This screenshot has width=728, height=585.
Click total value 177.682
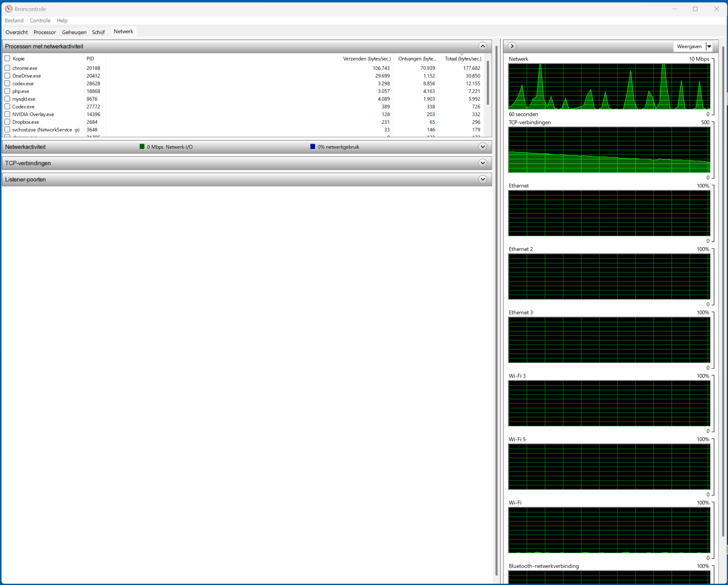pyautogui.click(x=471, y=68)
